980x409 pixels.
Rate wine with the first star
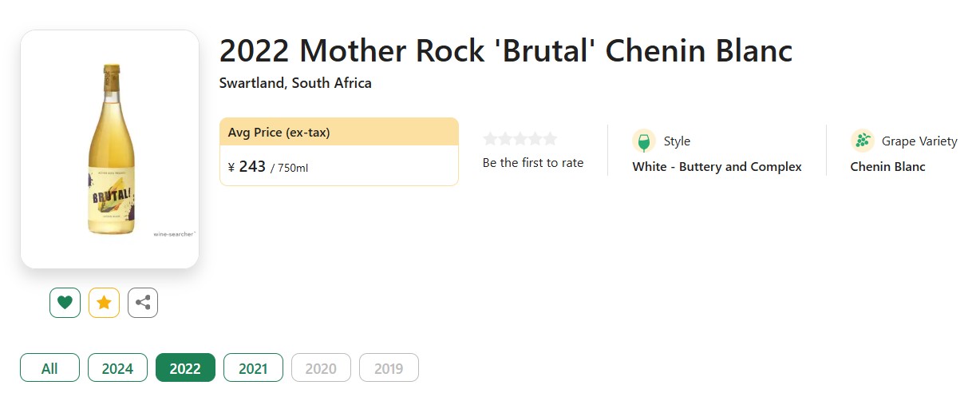point(490,139)
